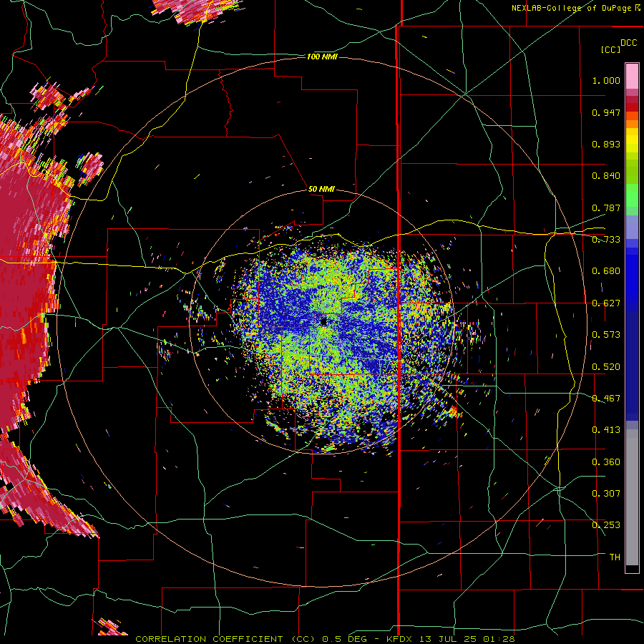Click the 0.893 color scale value
The image size is (644, 644).
point(606,144)
